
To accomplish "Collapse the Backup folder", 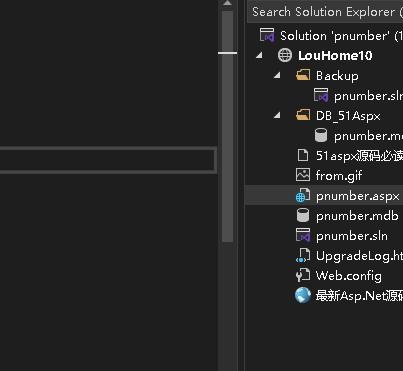I will tap(277, 75).
